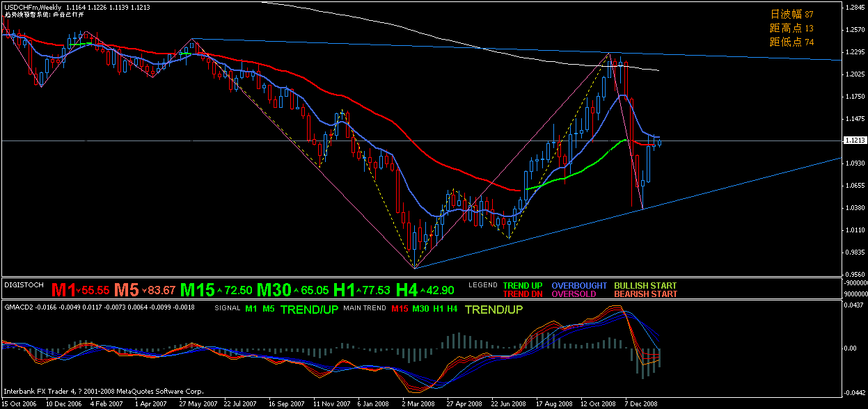Click the green M30 65.05 stochastic reading
Viewport: 868px width, 409px height.
tap(292, 289)
